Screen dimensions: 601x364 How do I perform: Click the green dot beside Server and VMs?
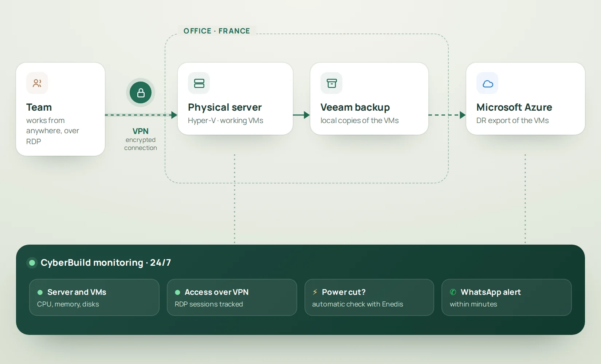click(40, 292)
